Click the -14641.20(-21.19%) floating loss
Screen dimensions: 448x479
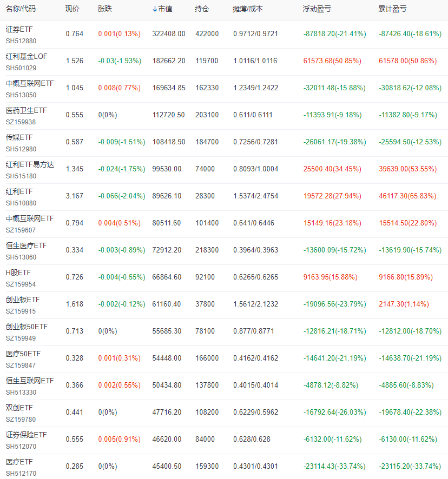[334, 358]
